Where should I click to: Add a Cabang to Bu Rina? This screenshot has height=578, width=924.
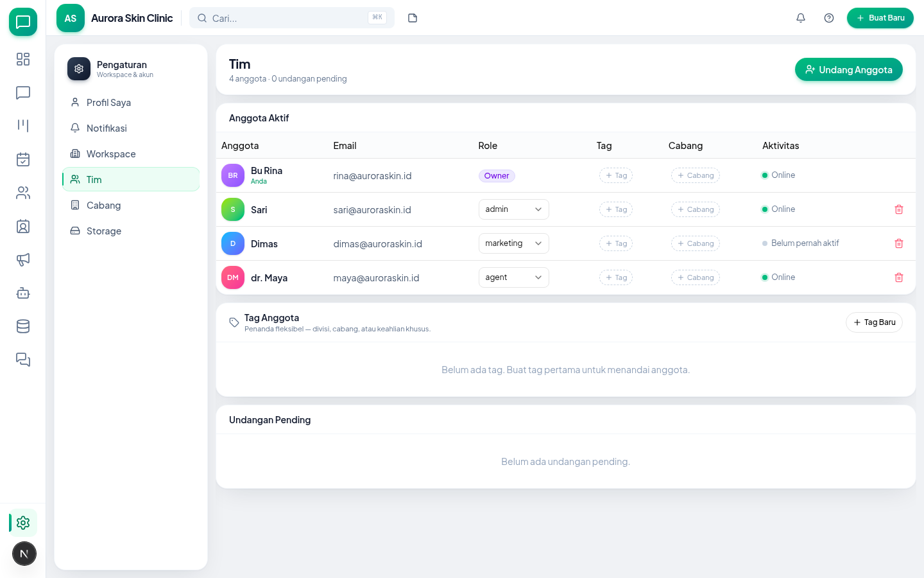point(696,175)
